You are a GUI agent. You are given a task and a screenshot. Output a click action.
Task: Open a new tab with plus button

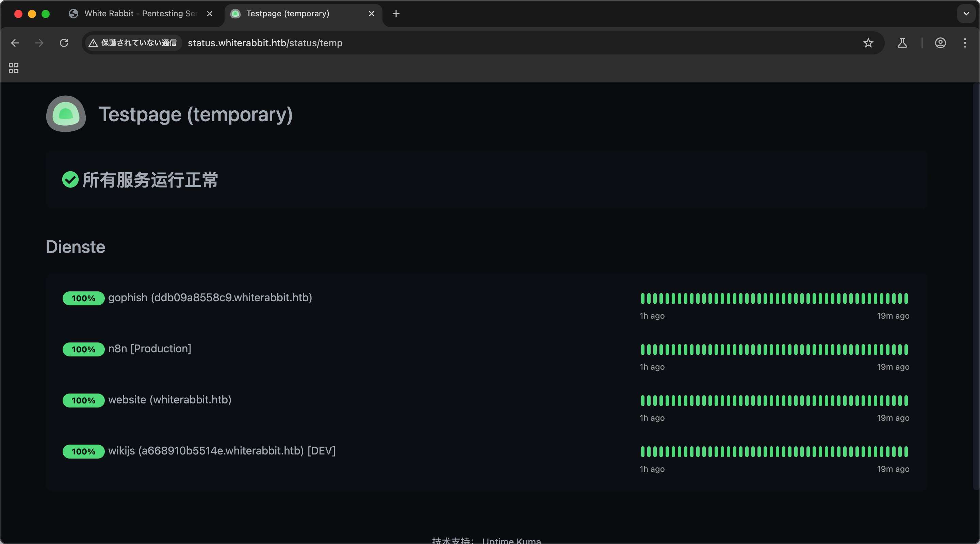point(396,14)
